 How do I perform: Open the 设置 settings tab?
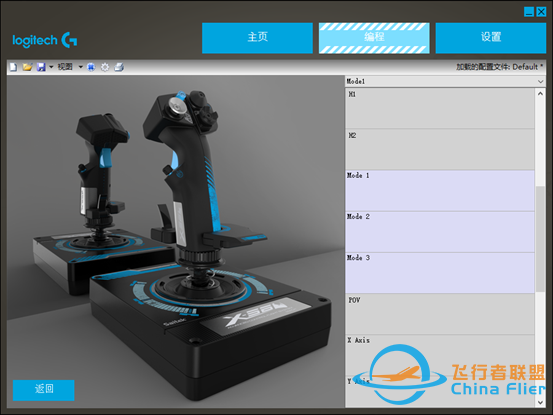click(x=491, y=38)
